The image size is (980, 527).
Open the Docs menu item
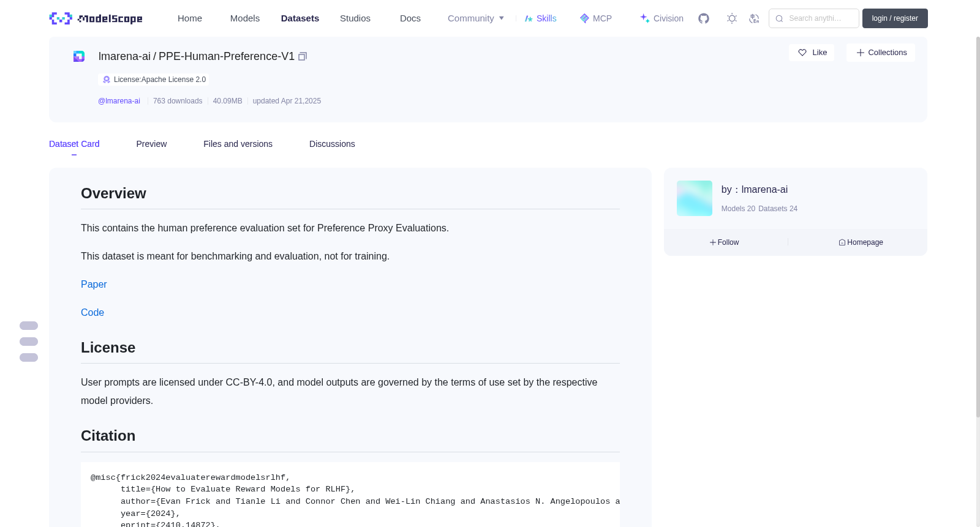click(410, 18)
